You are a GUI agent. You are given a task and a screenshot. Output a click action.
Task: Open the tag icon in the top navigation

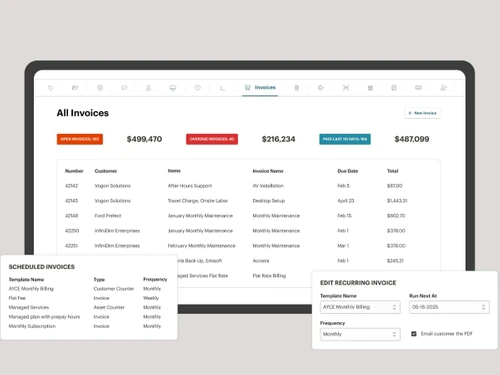coord(50,88)
